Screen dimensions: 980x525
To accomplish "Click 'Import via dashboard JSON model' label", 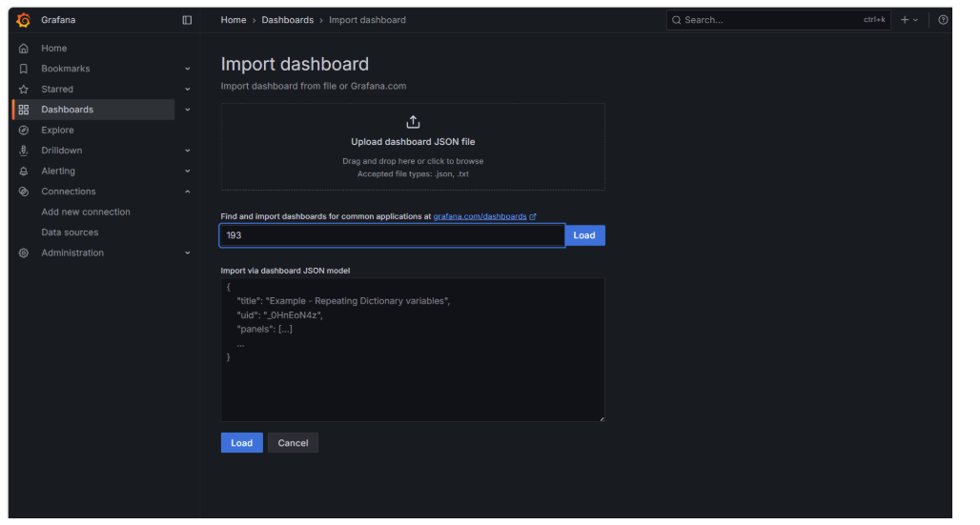I will tap(286, 271).
